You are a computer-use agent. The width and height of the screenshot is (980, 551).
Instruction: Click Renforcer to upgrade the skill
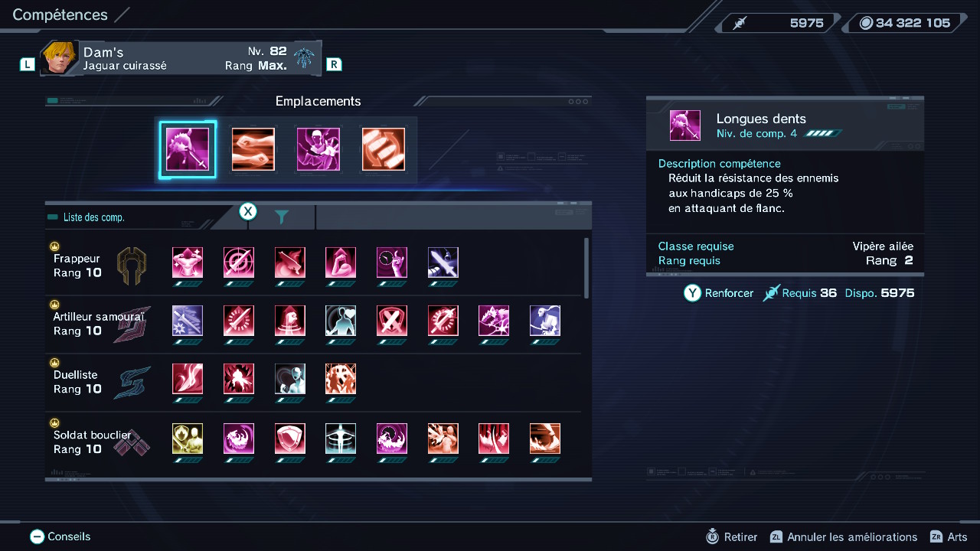719,293
